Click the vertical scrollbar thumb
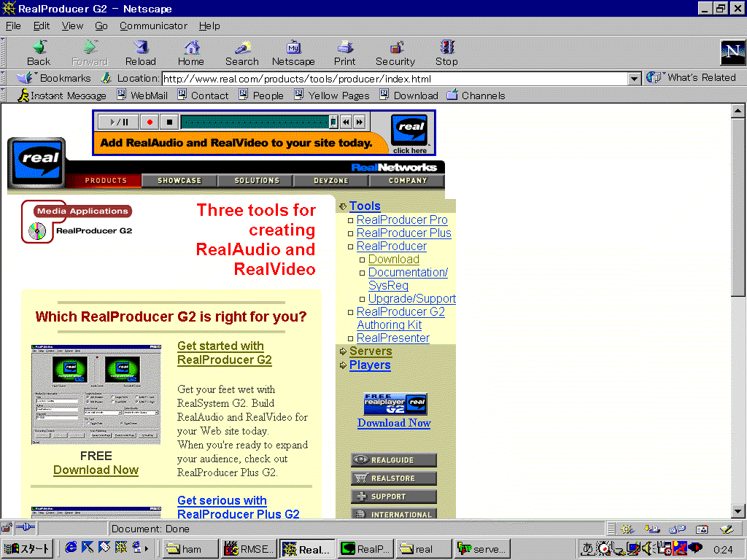The height and width of the screenshot is (560, 747). pos(738,208)
